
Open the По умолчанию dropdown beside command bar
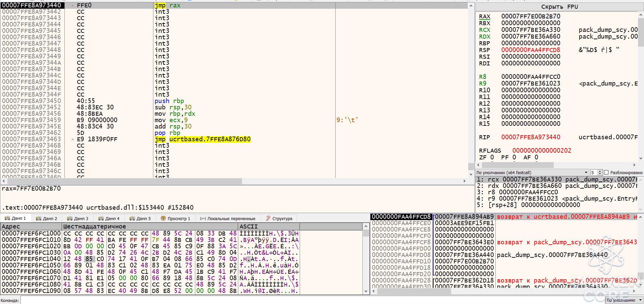click(624, 300)
